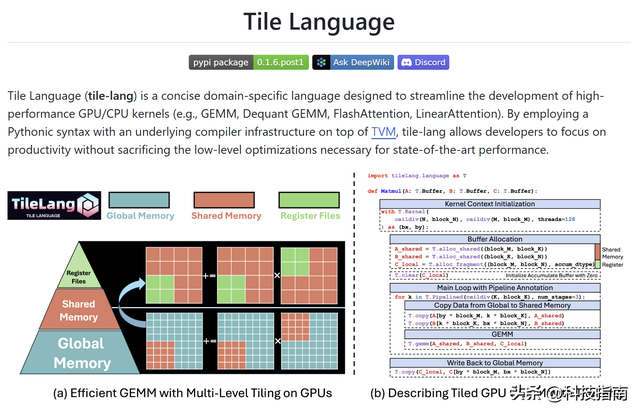
Task: Click the Global Memory teal legend swatch
Action: tap(139, 200)
